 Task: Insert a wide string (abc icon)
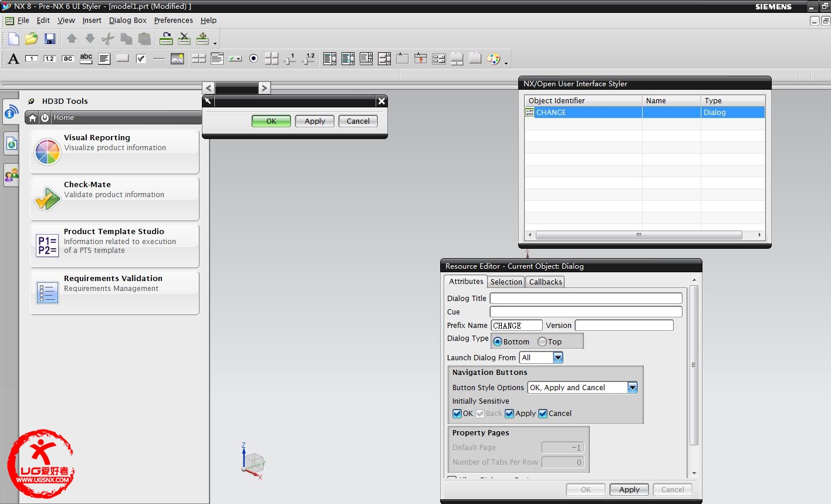point(86,59)
